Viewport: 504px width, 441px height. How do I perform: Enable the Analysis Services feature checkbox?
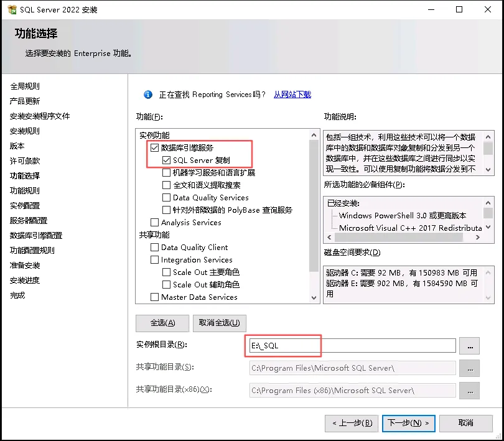coord(154,223)
